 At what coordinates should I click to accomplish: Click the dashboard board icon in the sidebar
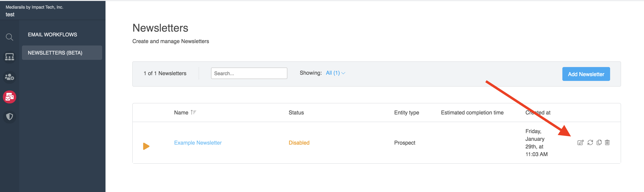[x=10, y=57]
